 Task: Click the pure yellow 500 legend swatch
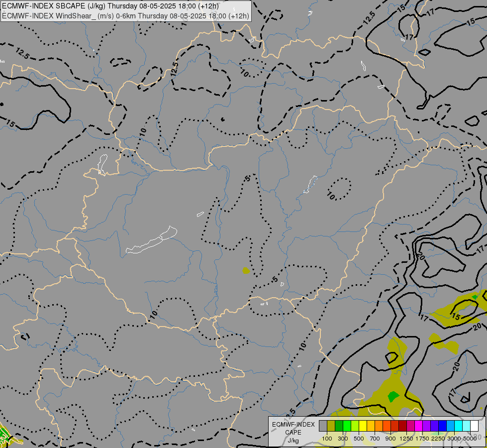363,426
